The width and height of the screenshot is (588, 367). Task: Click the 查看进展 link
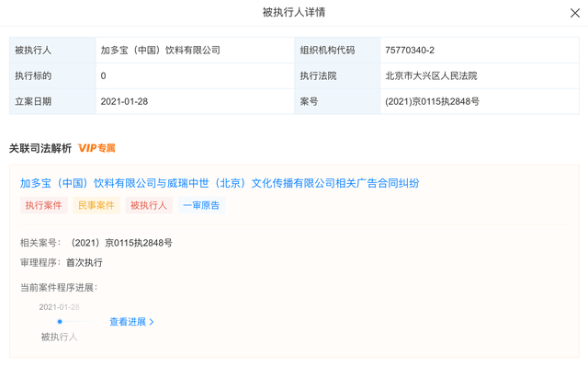pyautogui.click(x=128, y=322)
